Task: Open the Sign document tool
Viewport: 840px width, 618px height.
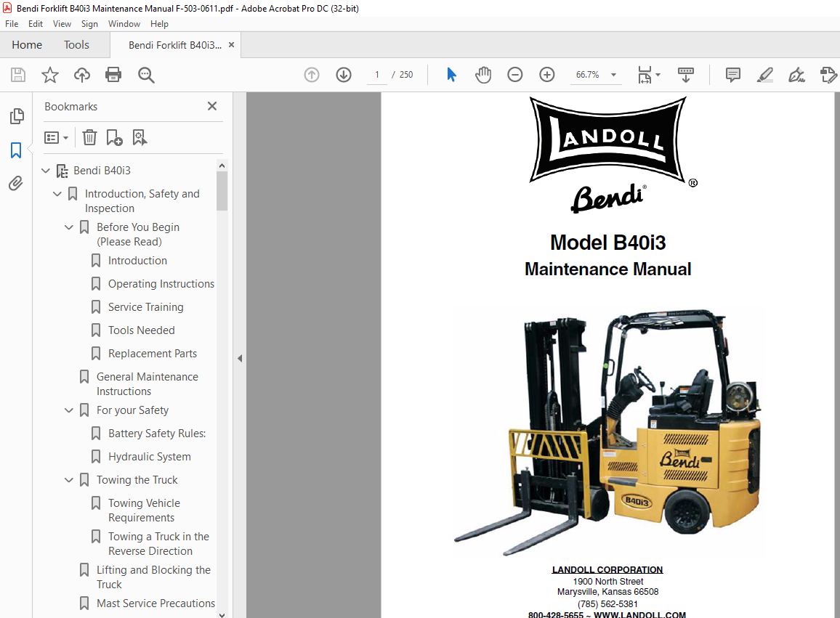Action: [796, 75]
